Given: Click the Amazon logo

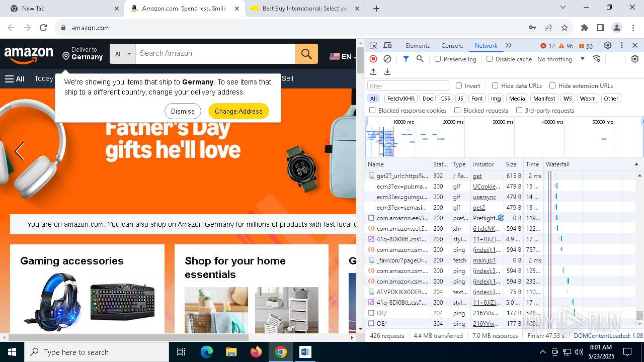Looking at the screenshot, I should point(29,55).
